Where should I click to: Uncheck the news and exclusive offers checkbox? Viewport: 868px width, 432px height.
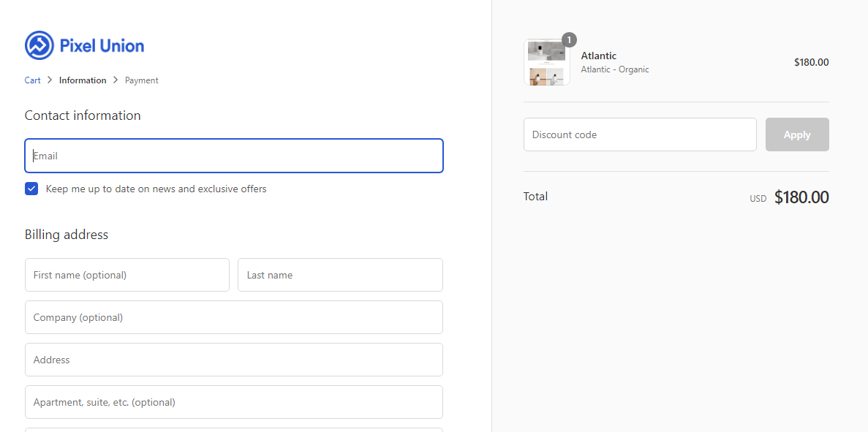[31, 189]
